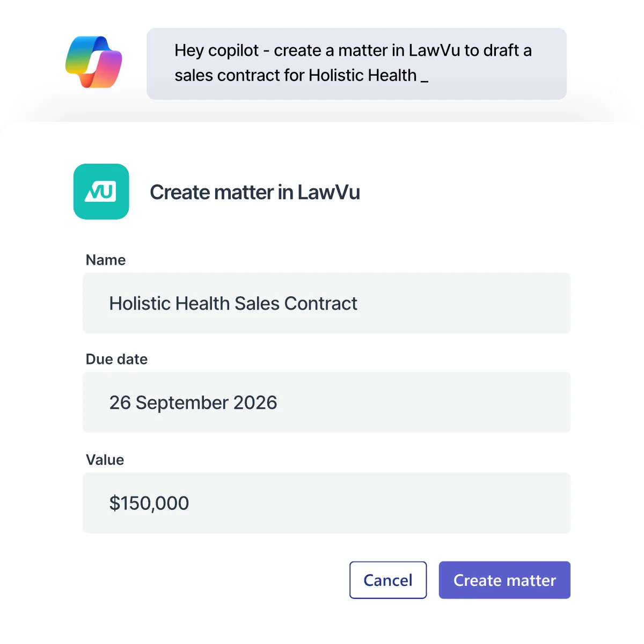
Task: Focus the Value field showing $150,000
Action: click(x=326, y=503)
